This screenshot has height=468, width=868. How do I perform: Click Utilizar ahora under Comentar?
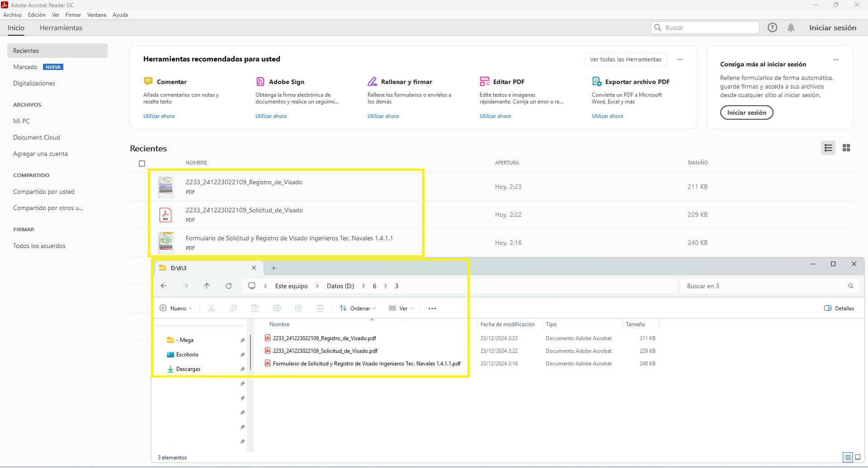(x=159, y=116)
